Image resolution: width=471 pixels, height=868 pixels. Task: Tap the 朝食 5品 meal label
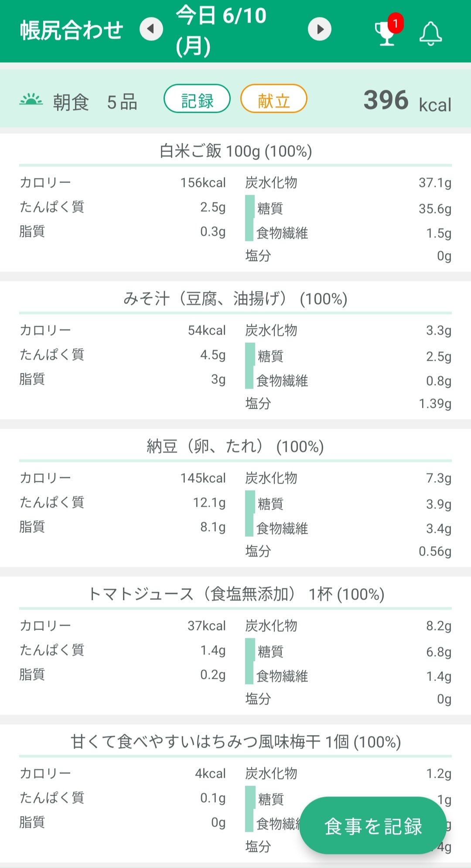coord(95,102)
